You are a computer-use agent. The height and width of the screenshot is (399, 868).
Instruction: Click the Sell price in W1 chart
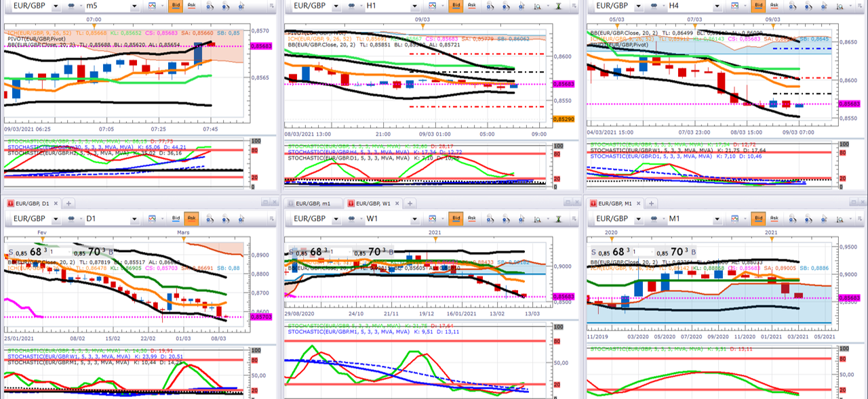(x=308, y=251)
